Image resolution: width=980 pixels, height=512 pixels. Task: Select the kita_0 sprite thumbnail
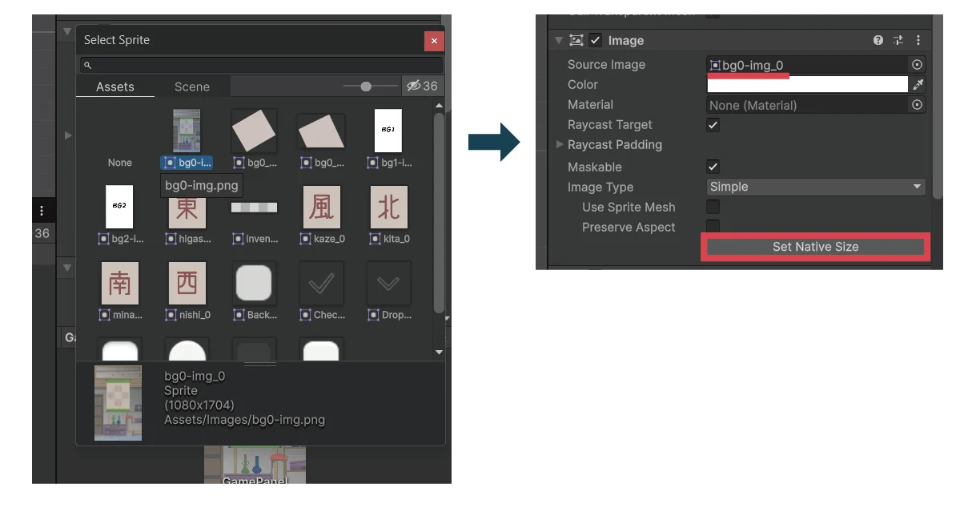[x=388, y=208]
